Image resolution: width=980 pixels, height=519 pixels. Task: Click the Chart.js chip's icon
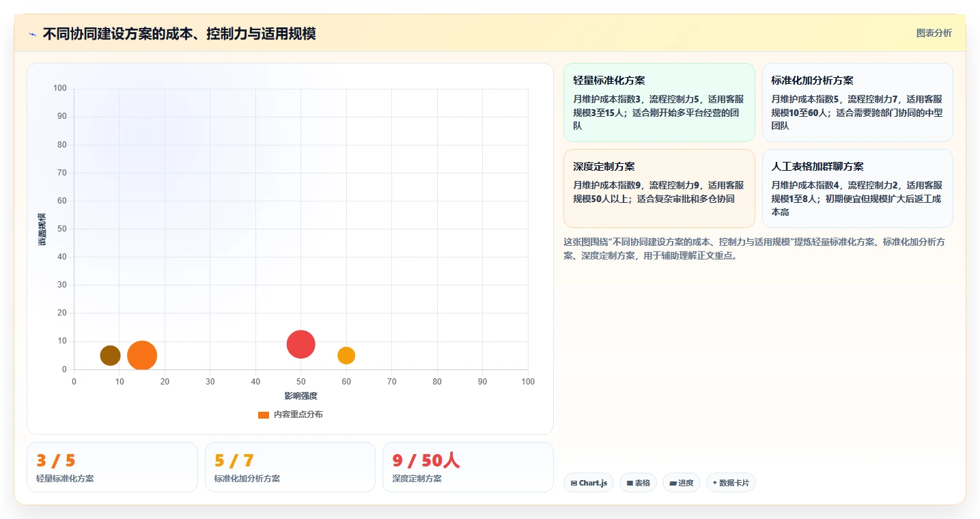point(574,483)
